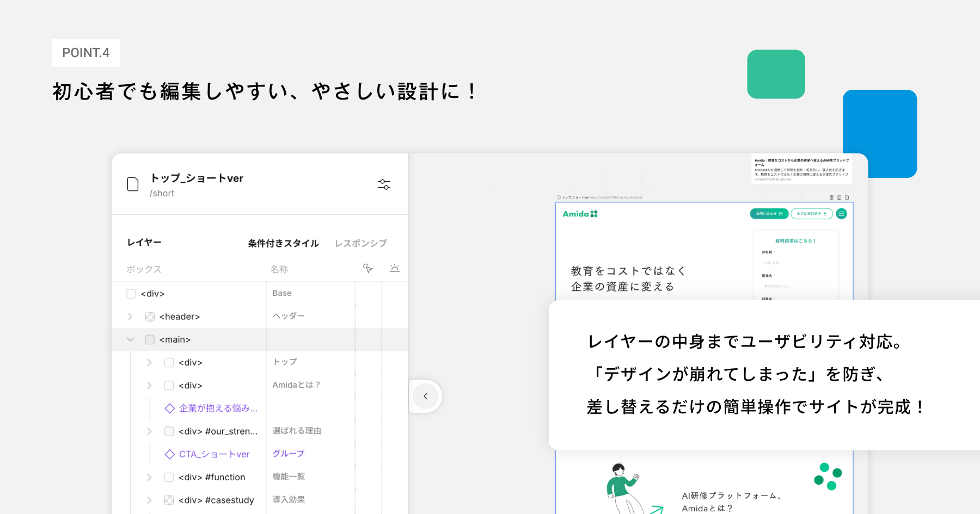The width and height of the screenshot is (980, 514).
Task: Click the name cell 'ヘッダー'
Action: click(289, 316)
